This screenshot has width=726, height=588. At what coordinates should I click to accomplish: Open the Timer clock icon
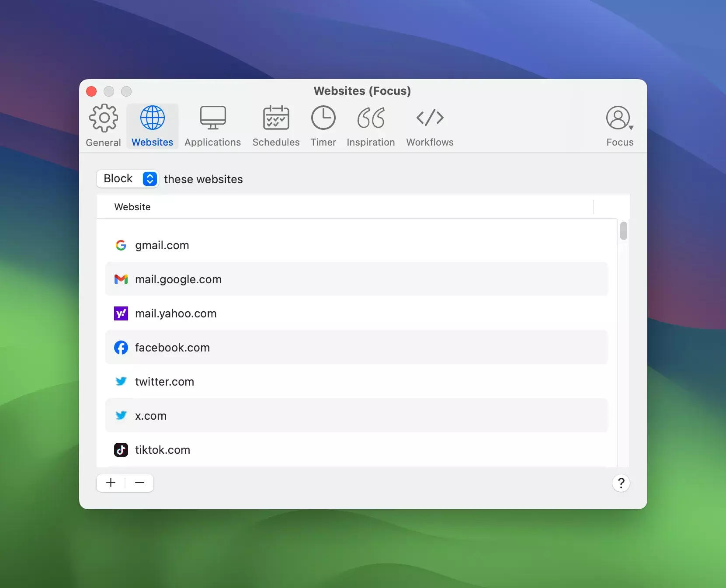point(323,118)
